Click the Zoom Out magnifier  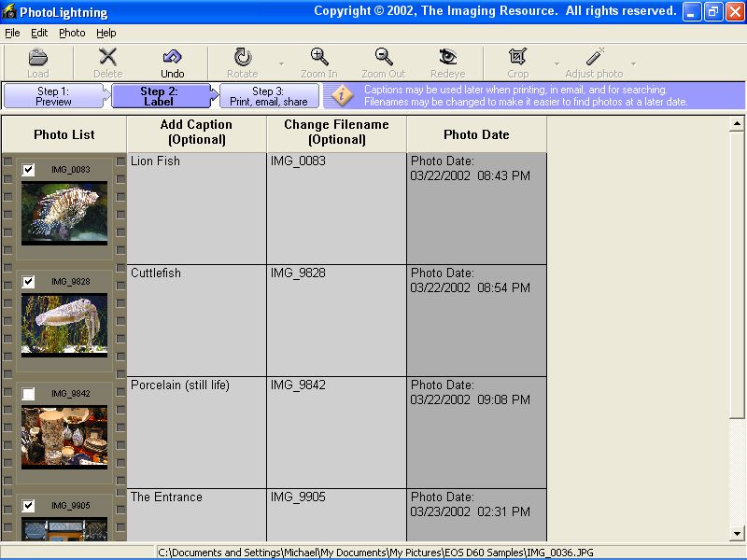pyautogui.click(x=383, y=58)
